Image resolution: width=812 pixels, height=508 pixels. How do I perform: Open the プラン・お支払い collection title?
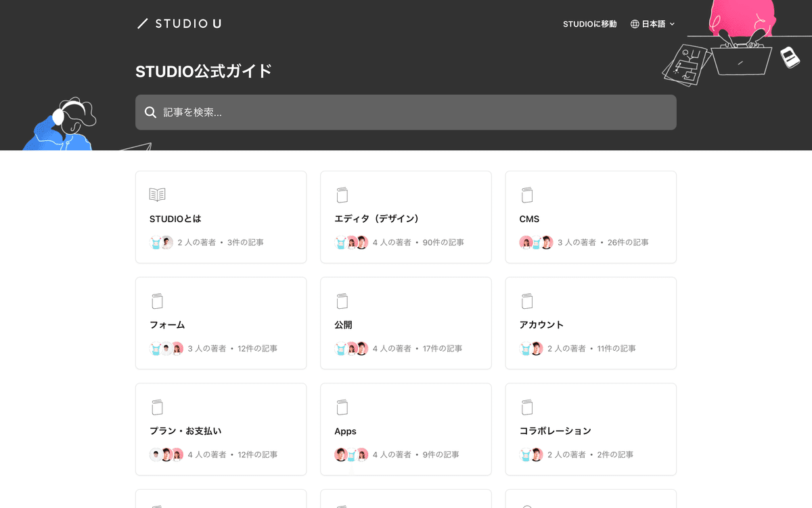point(185,431)
